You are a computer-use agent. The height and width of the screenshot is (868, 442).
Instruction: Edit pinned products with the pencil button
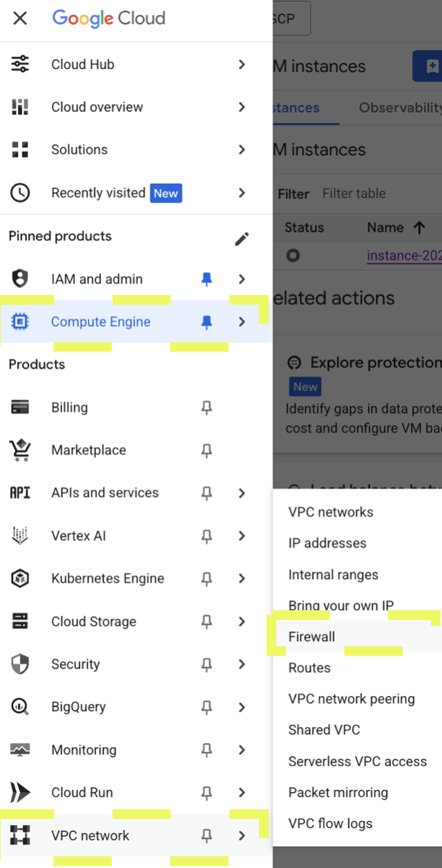(x=241, y=238)
